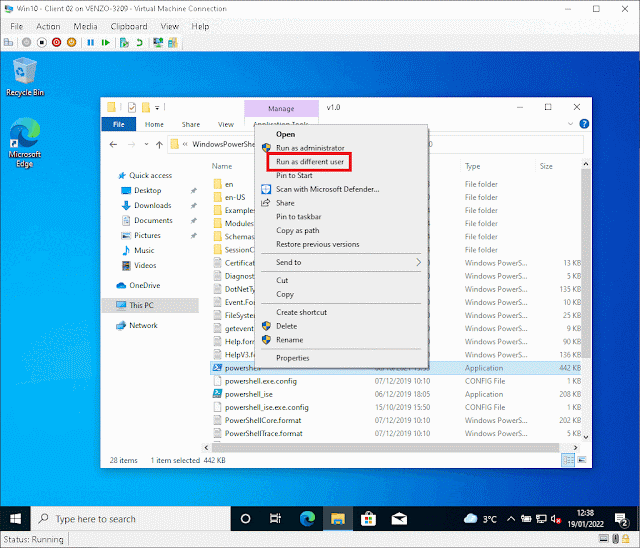Open Network in the navigation pane
The image size is (640, 548).
[143, 325]
